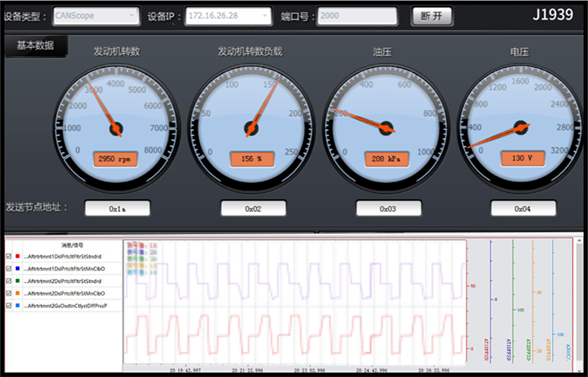The image size is (588, 377).
Task: Click the 208 kPa orange readout
Action: coord(386,159)
